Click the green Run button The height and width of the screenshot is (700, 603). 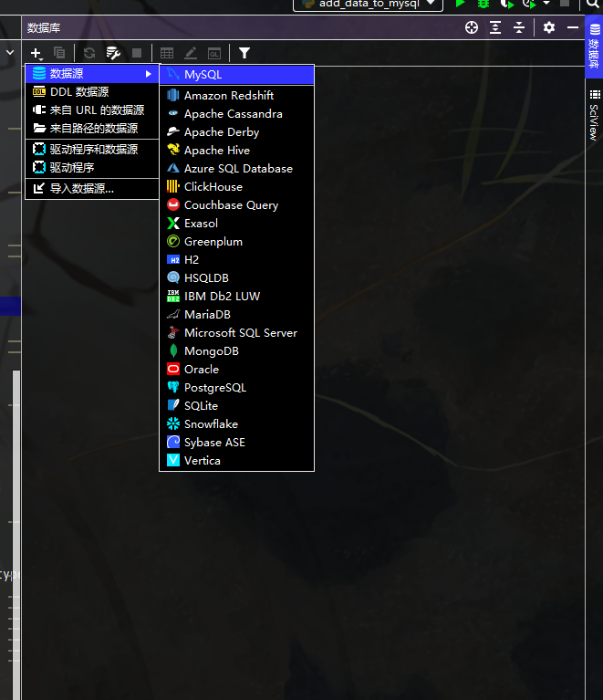tap(460, 4)
